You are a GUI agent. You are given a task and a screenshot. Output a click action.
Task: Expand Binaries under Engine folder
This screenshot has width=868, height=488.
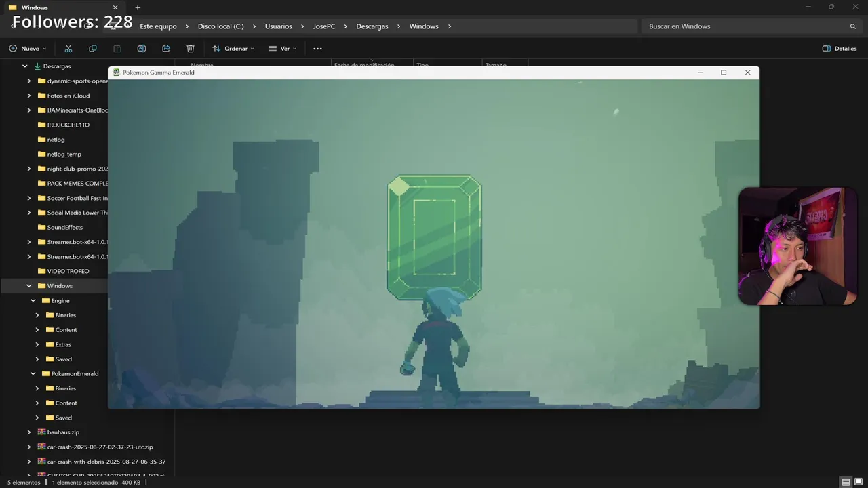point(37,315)
